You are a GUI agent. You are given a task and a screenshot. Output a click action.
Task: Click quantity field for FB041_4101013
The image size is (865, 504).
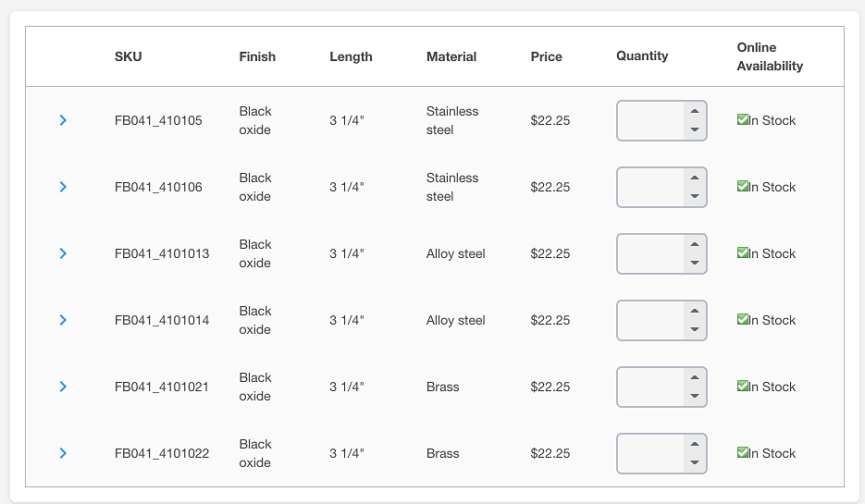[650, 253]
